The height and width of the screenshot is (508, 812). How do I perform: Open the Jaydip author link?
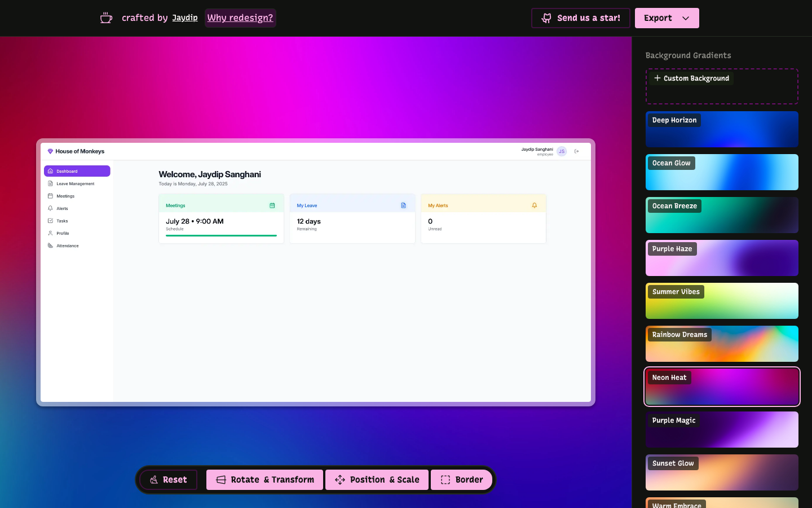[185, 18]
